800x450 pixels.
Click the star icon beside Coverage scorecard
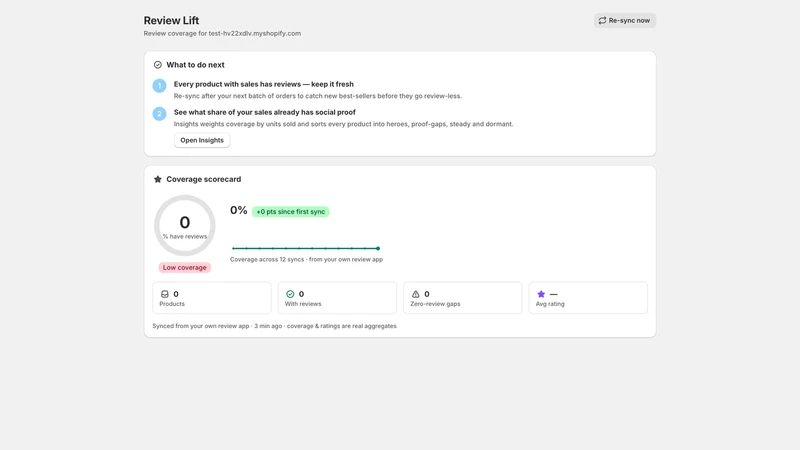(x=158, y=179)
